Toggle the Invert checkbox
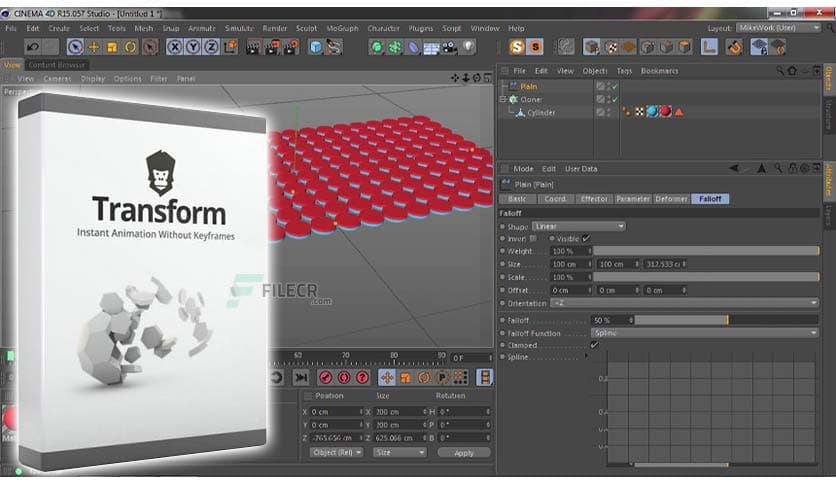The width and height of the screenshot is (836, 484). (533, 239)
